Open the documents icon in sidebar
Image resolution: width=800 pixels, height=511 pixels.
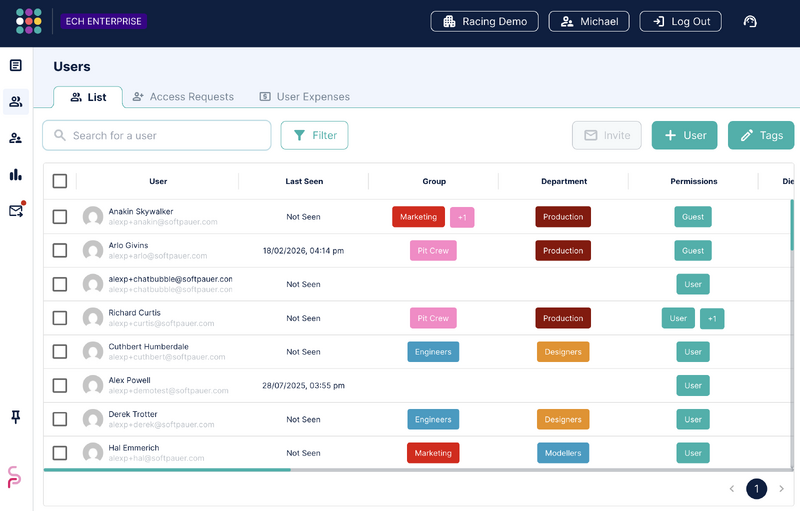click(16, 65)
